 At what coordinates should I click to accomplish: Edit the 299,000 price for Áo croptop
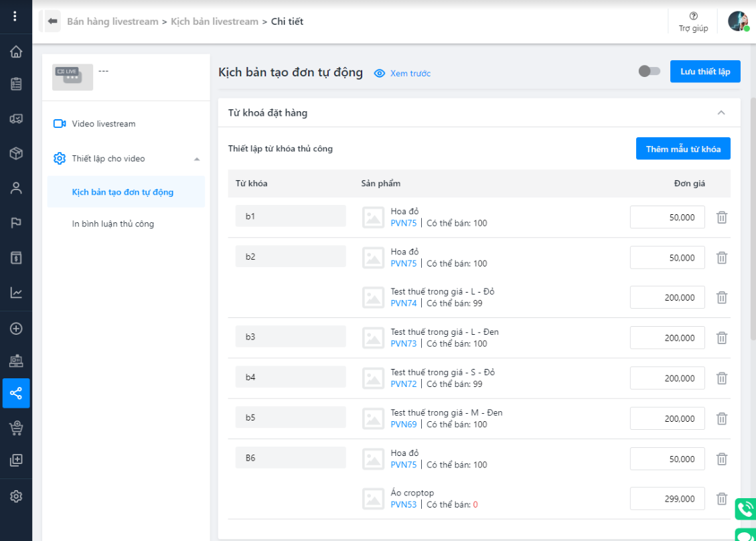coord(668,499)
